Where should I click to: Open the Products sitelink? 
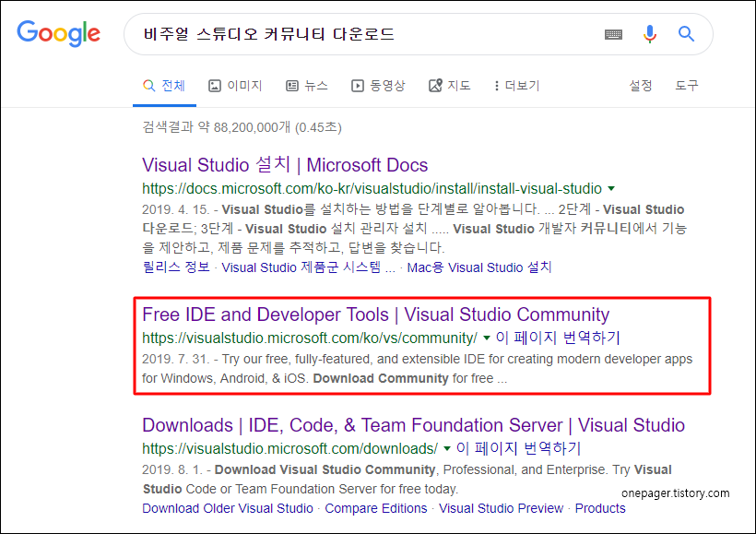click(600, 508)
